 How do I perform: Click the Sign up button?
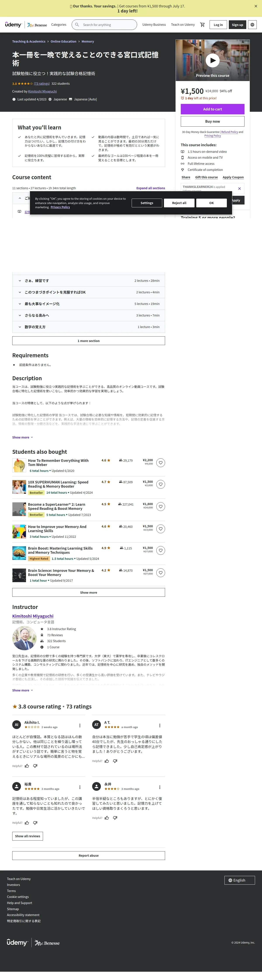tap(237, 25)
